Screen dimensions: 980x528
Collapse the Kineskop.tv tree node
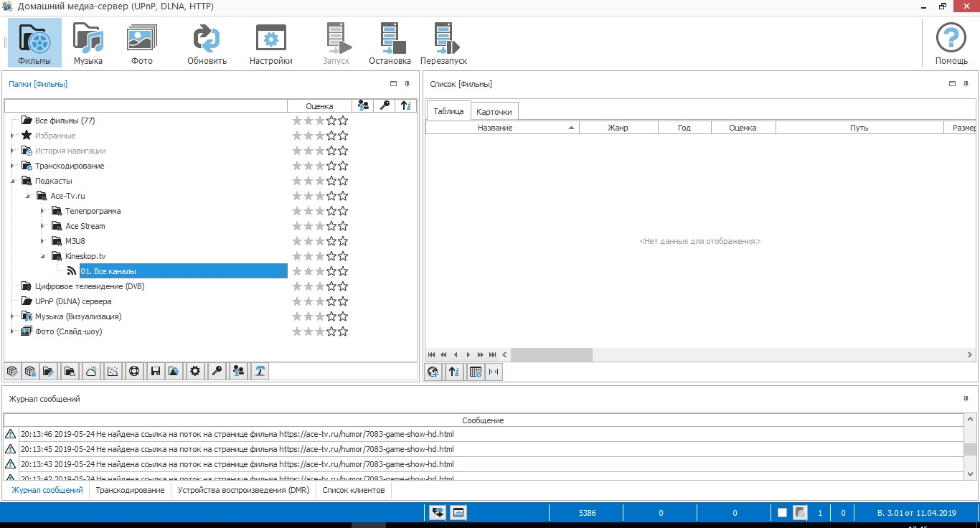tap(42, 256)
